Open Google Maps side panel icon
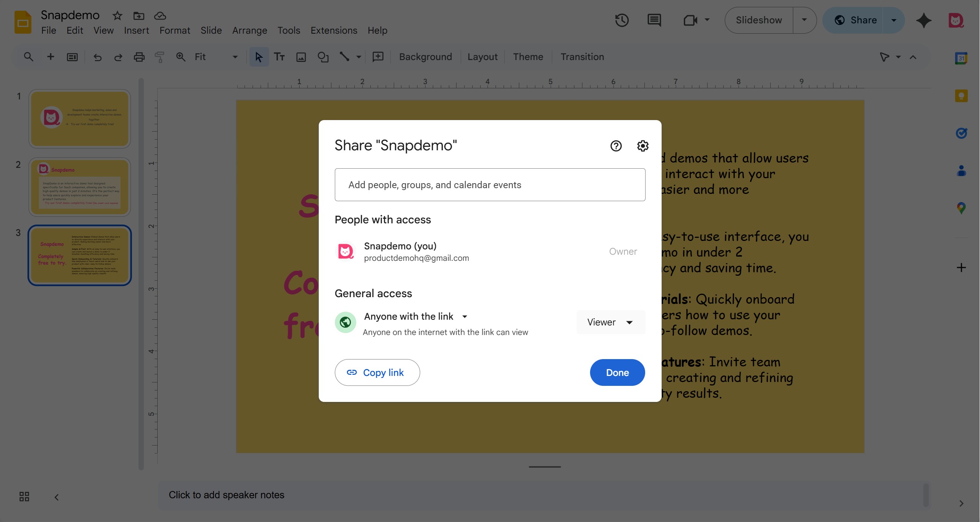The width and height of the screenshot is (980, 522). 961,208
